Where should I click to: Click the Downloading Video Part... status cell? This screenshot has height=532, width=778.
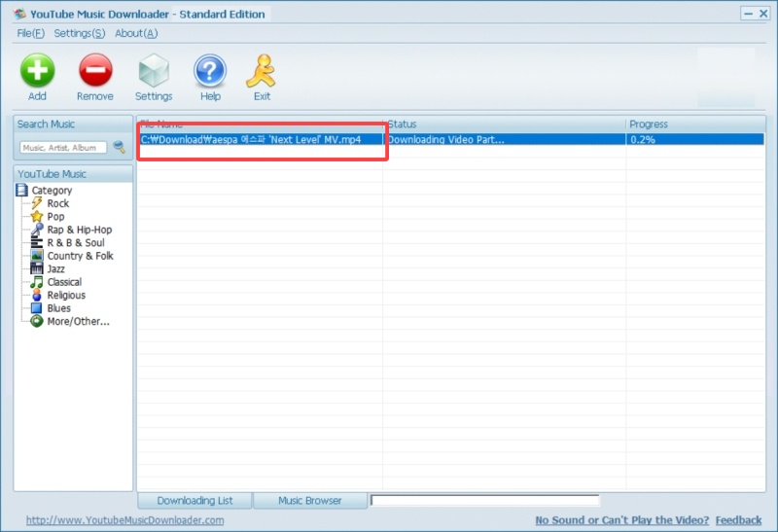(504, 139)
